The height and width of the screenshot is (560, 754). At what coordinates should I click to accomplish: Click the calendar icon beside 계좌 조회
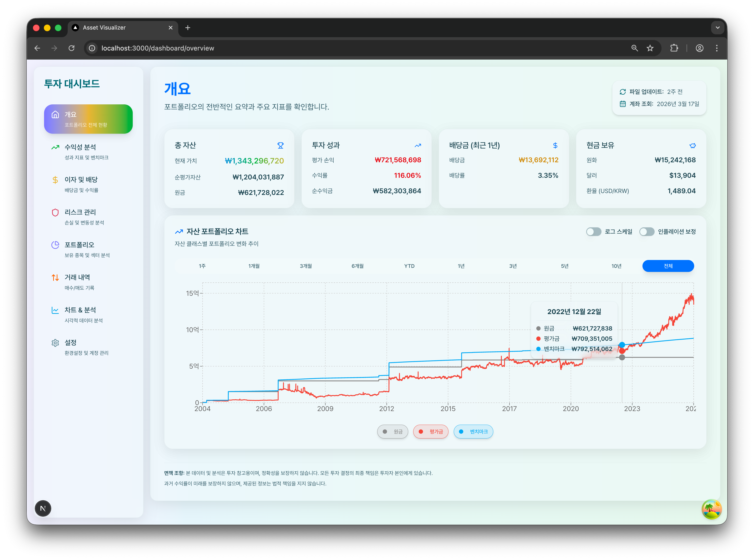click(x=622, y=104)
